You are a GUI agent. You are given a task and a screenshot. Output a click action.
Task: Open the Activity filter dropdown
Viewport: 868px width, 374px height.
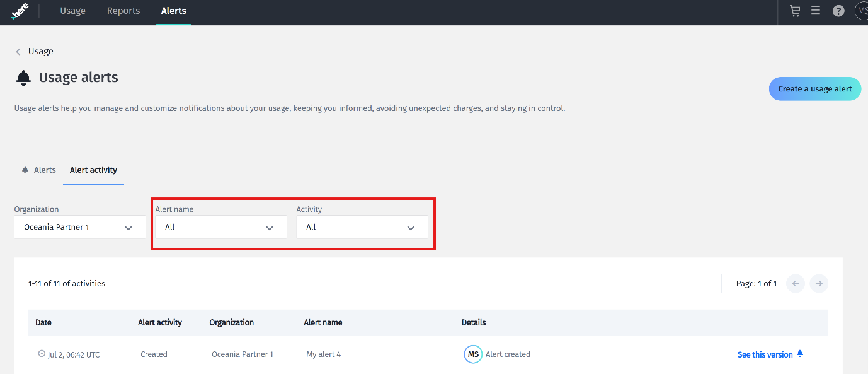[x=362, y=227]
